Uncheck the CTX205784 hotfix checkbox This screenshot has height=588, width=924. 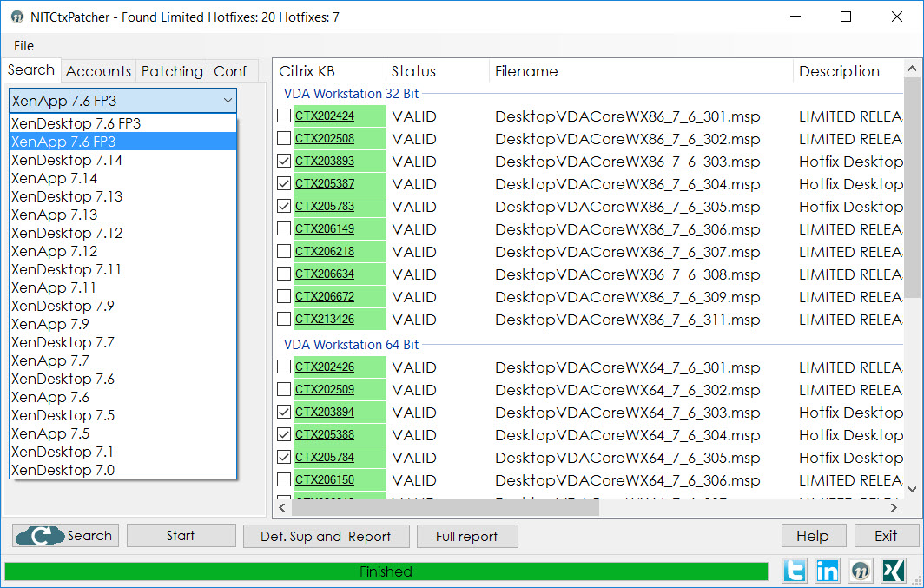click(284, 457)
